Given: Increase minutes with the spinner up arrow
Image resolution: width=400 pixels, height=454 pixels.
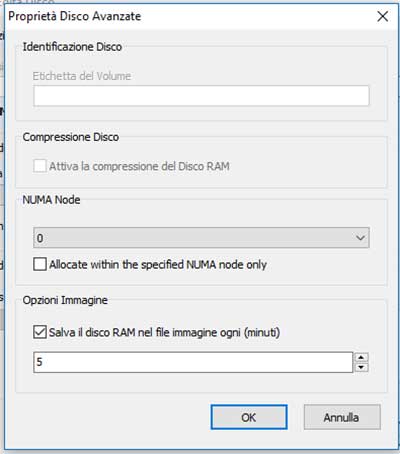Looking at the screenshot, I should [x=362, y=357].
